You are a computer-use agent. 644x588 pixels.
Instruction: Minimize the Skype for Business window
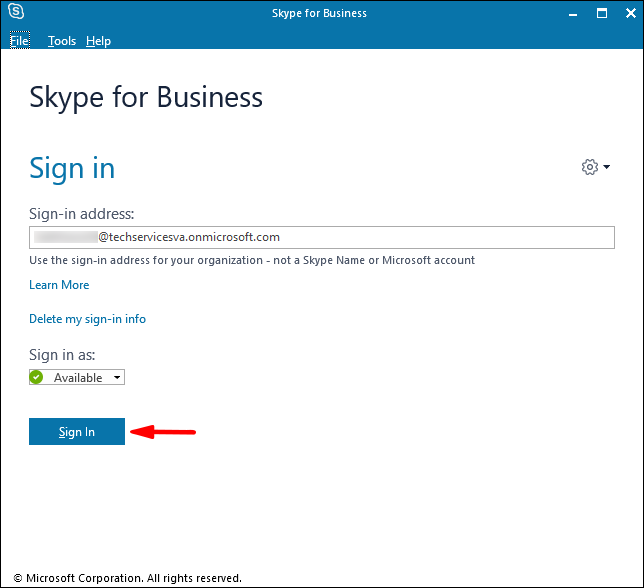pyautogui.click(x=573, y=14)
